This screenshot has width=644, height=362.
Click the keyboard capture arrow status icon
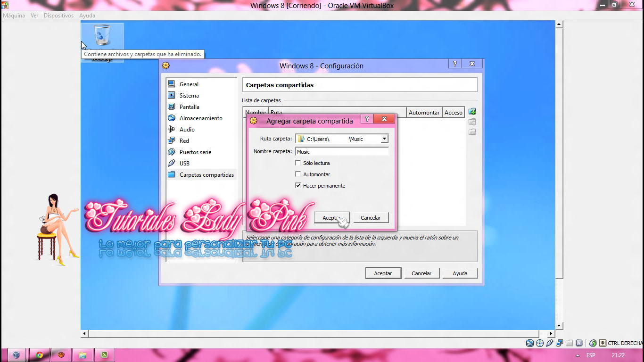pos(603,343)
